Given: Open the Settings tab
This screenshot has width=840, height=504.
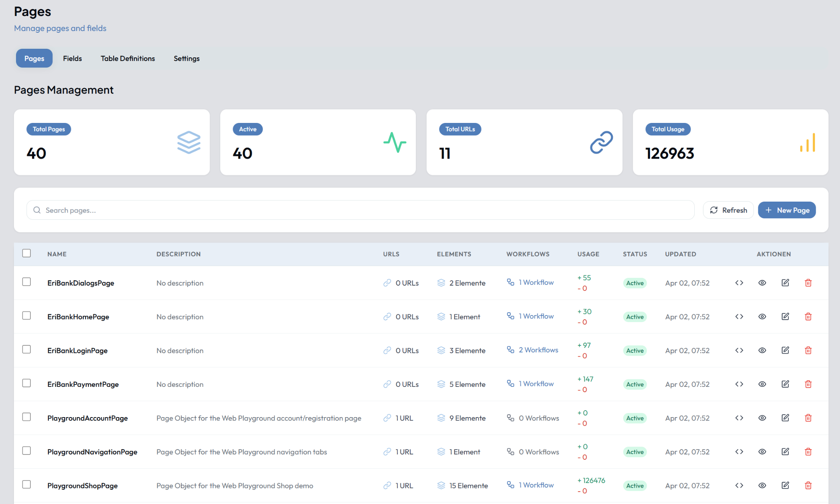Looking at the screenshot, I should (x=187, y=58).
